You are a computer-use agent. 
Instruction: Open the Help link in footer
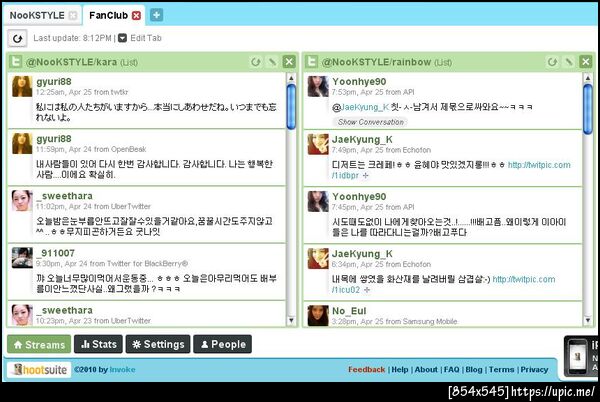click(400, 369)
